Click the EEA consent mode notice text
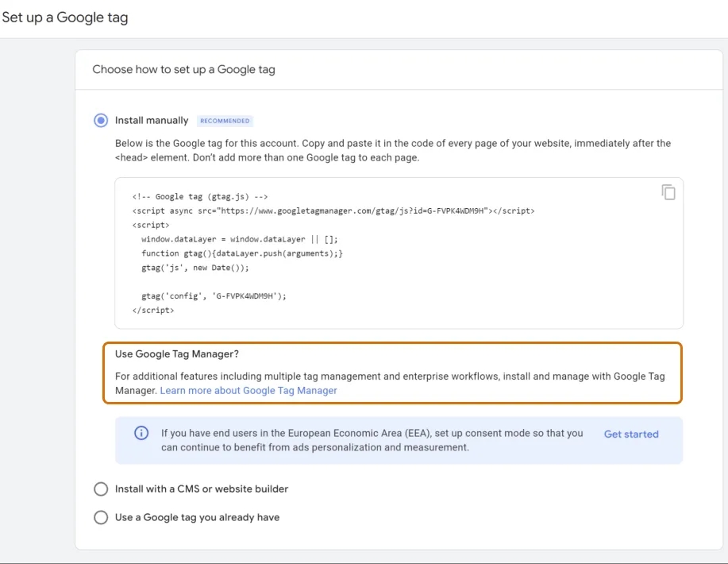 pos(372,440)
